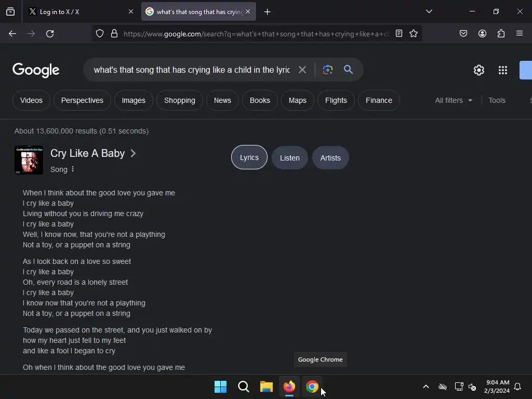The image size is (532, 399).
Task: Go back to the previous page
Action: tap(12, 34)
